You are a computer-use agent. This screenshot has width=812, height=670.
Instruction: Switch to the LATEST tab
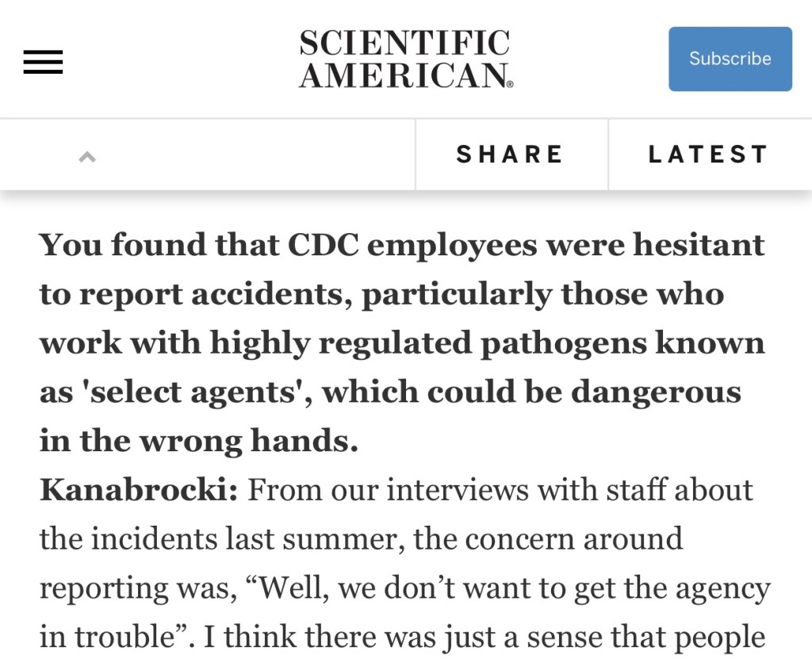(x=708, y=155)
